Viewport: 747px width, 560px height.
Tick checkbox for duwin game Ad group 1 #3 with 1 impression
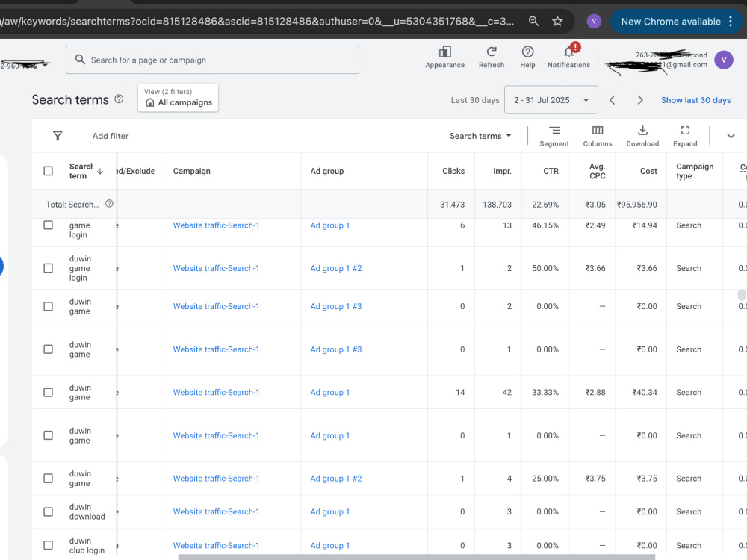[x=48, y=349]
